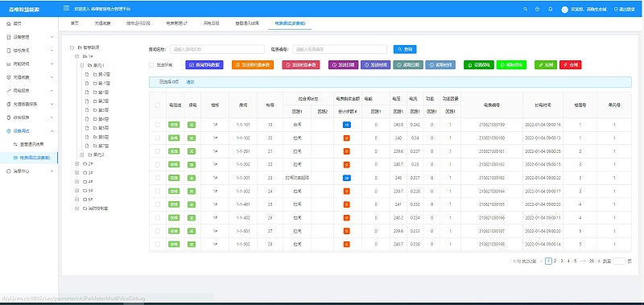
Task: Click the blue 查询 search button
Action: 405,49
